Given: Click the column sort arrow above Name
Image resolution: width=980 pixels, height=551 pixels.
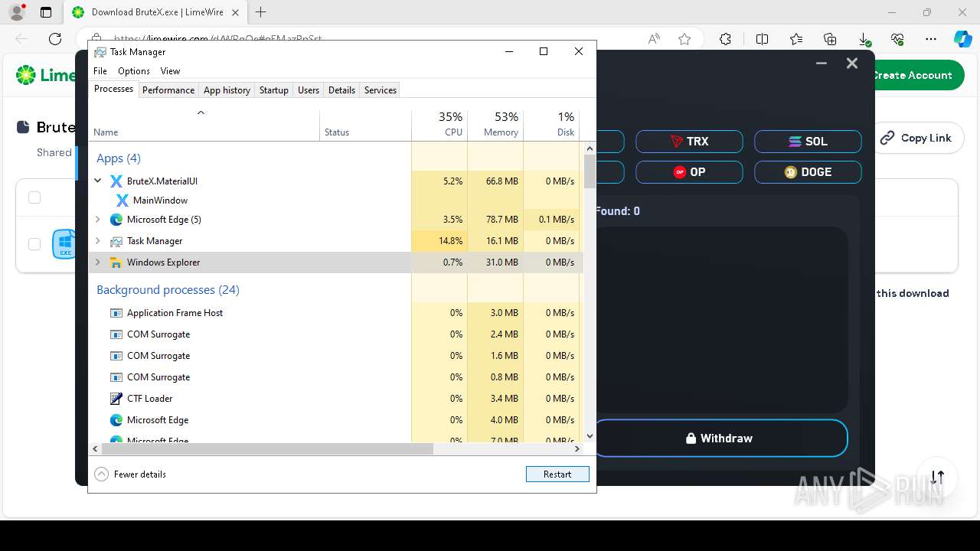Looking at the screenshot, I should [201, 113].
